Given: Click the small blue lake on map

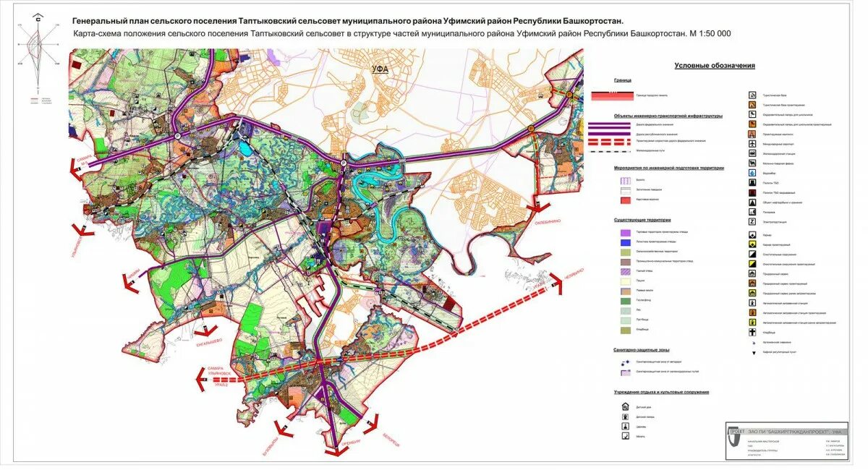Looking at the screenshot, I should point(244,150).
